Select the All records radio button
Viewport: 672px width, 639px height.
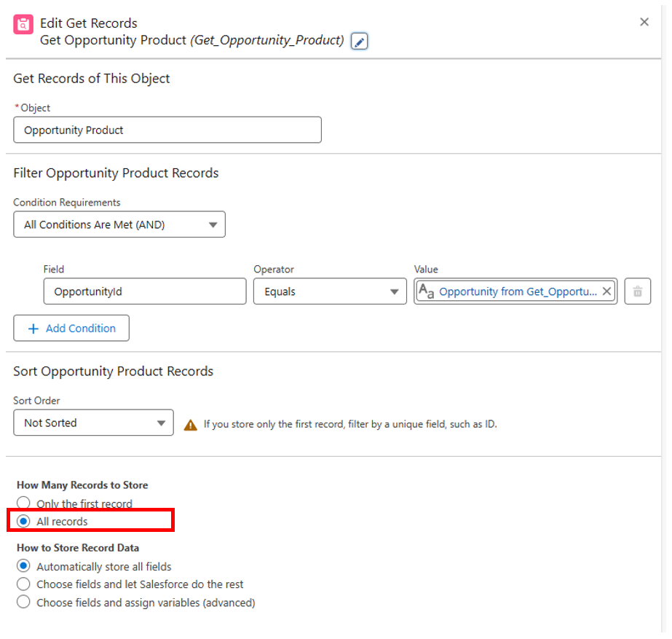(x=23, y=521)
